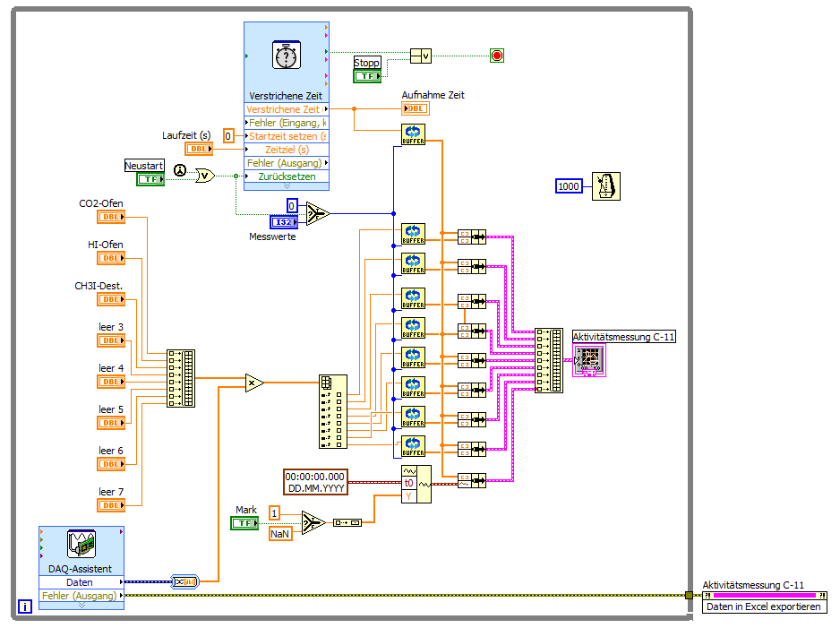Select the leer 5 DBL control terminal
The height and width of the screenshot is (628, 840).
pos(111,423)
